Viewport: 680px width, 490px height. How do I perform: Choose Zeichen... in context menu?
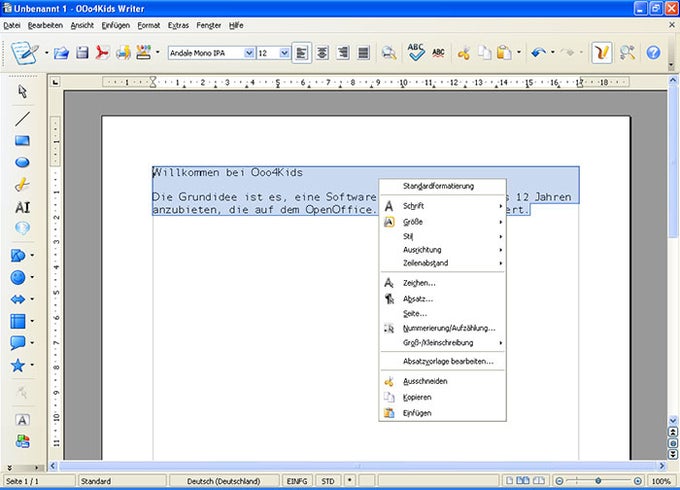[x=443, y=283]
